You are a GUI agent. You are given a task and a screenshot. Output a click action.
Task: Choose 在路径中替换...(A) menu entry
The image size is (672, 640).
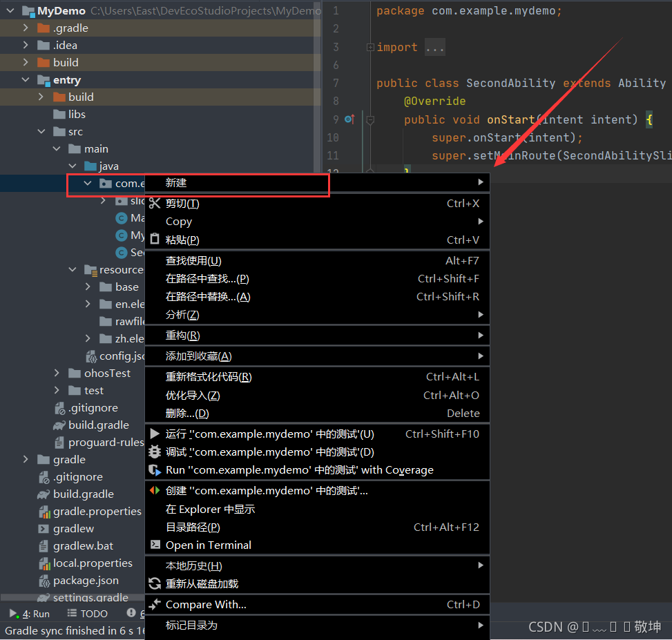tap(317, 296)
